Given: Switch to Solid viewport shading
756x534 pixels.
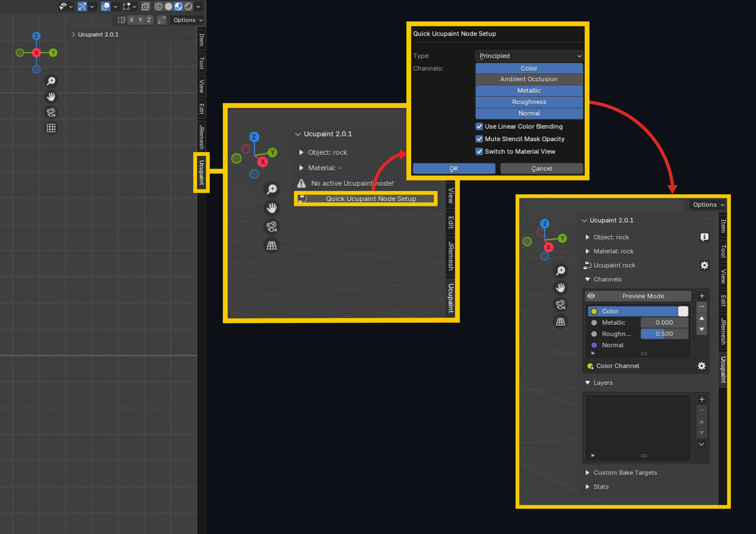Looking at the screenshot, I should click(169, 6).
